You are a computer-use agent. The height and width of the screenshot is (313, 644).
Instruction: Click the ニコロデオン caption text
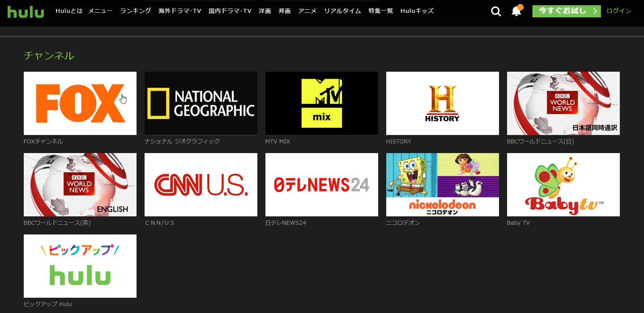coord(403,223)
